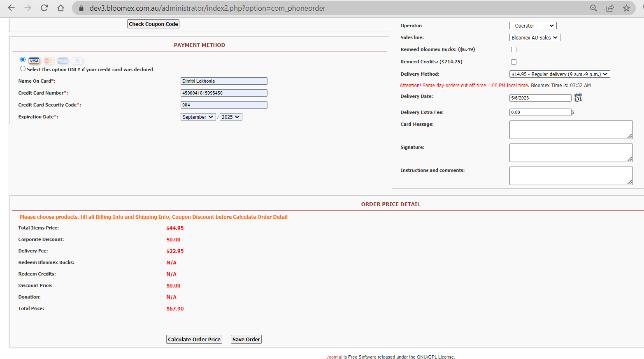Select credit card payment radio button
Viewport: 644px width, 359px height.
tap(23, 60)
